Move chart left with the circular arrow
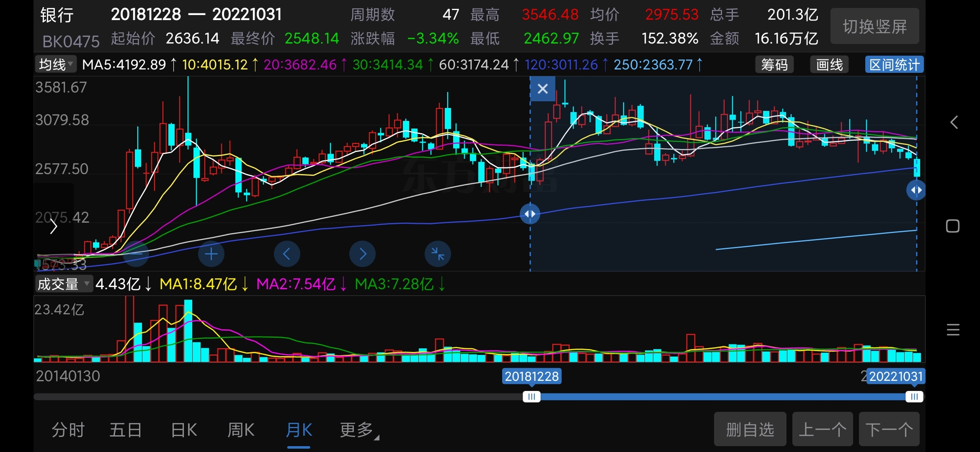 pyautogui.click(x=287, y=254)
